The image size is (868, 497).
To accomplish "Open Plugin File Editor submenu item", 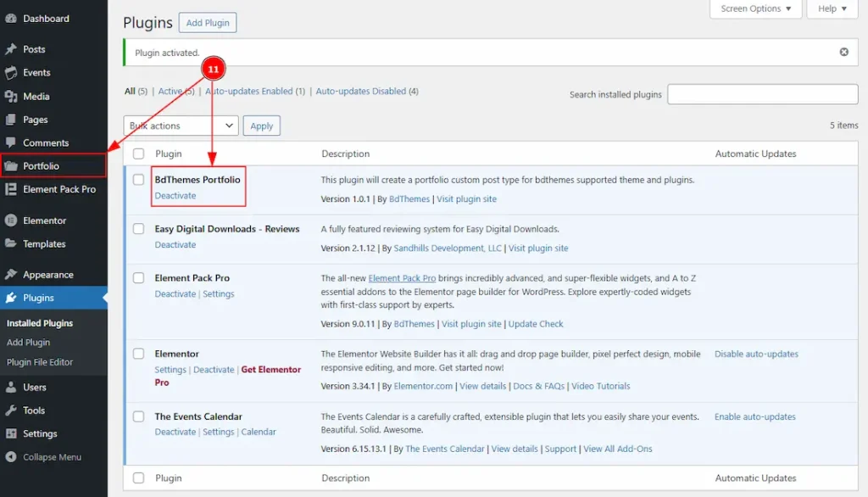I will point(40,362).
